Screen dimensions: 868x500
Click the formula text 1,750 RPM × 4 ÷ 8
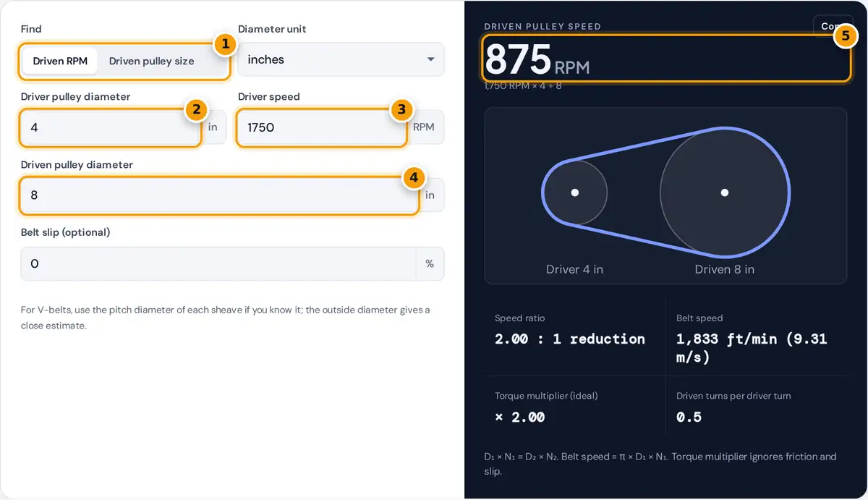tap(523, 86)
